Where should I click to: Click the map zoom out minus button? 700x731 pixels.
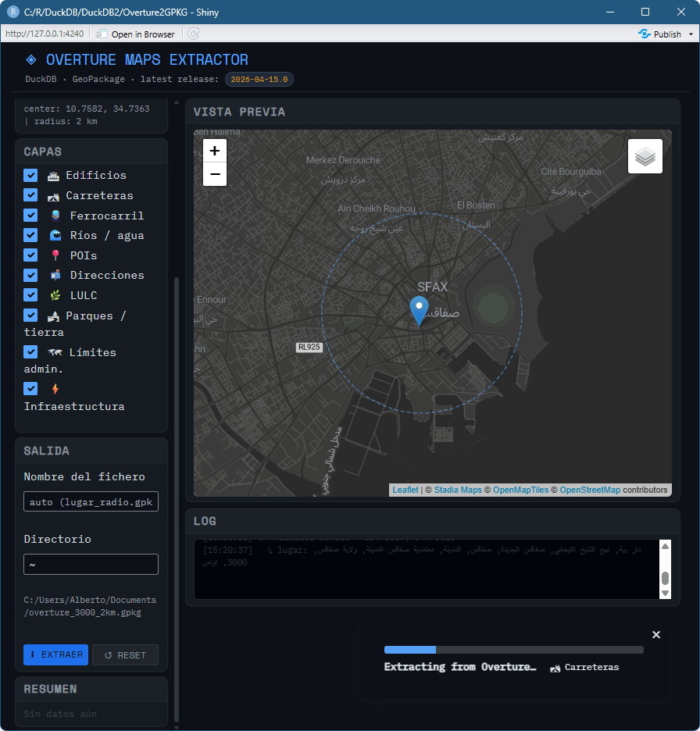click(x=215, y=174)
